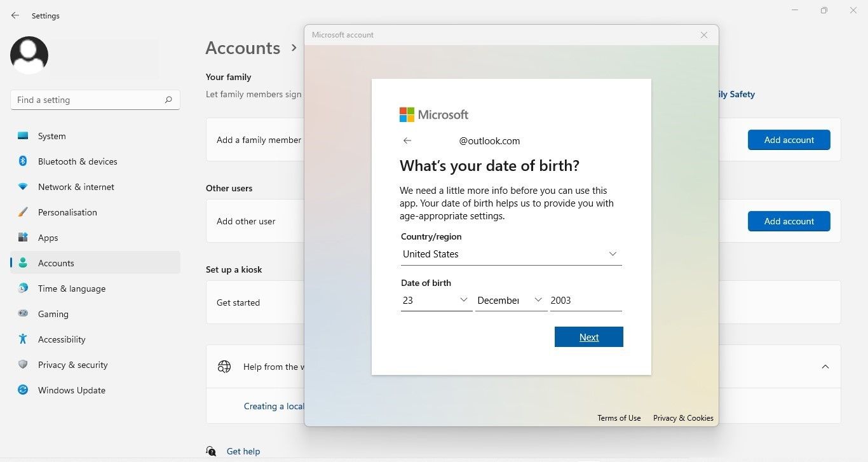Open the Get help link

coord(243,451)
